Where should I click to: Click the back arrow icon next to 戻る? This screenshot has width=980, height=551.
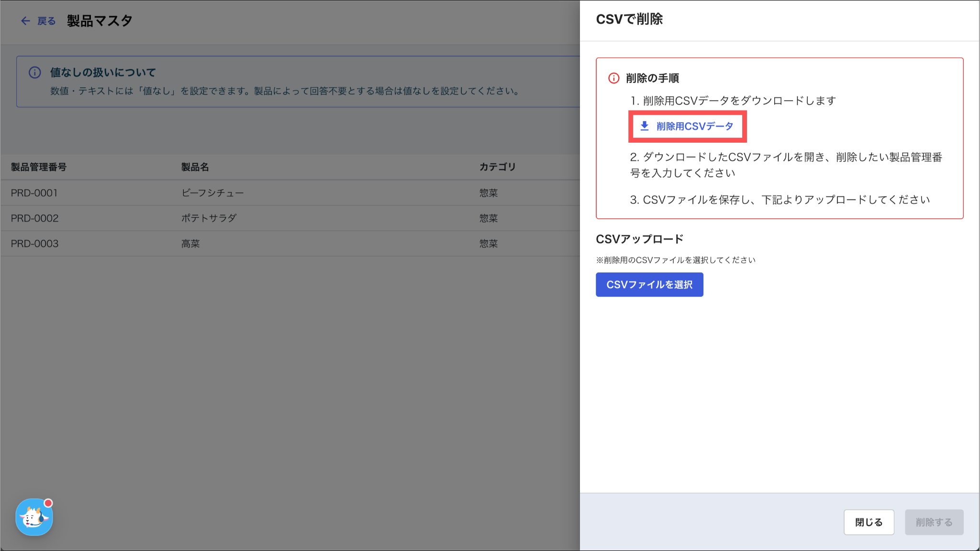[x=25, y=21]
